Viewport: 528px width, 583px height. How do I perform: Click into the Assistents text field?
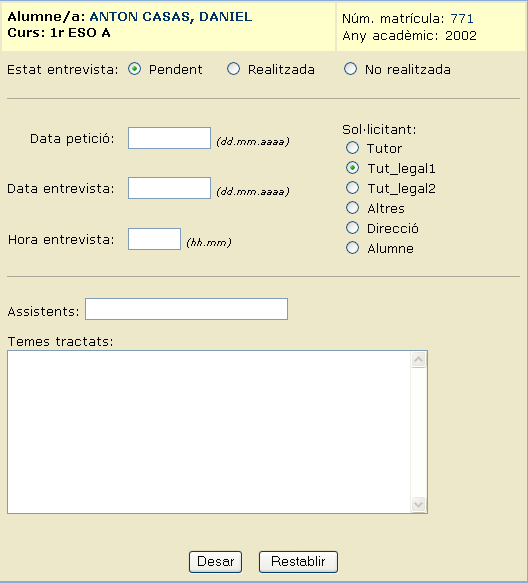tap(186, 309)
